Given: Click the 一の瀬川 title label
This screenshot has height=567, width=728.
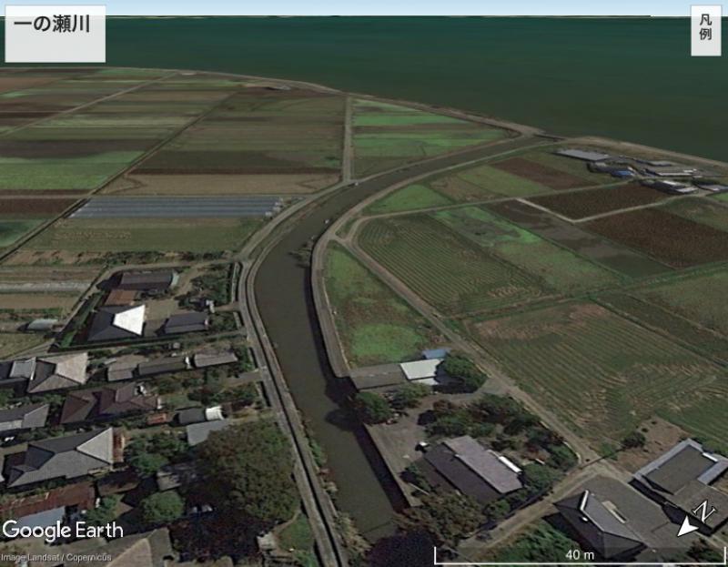Looking at the screenshot, I should 55,25.
